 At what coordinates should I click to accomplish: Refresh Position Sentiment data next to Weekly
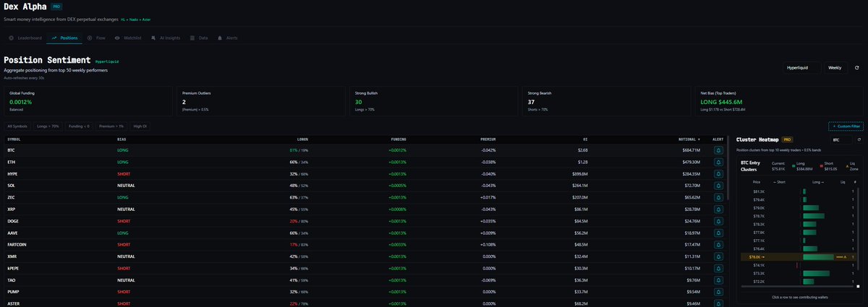point(857,68)
